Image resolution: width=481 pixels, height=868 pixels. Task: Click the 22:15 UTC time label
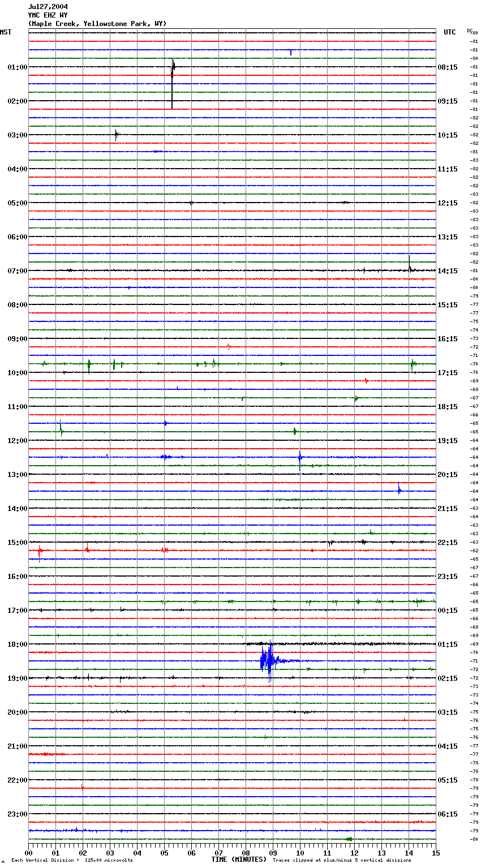coord(448,543)
